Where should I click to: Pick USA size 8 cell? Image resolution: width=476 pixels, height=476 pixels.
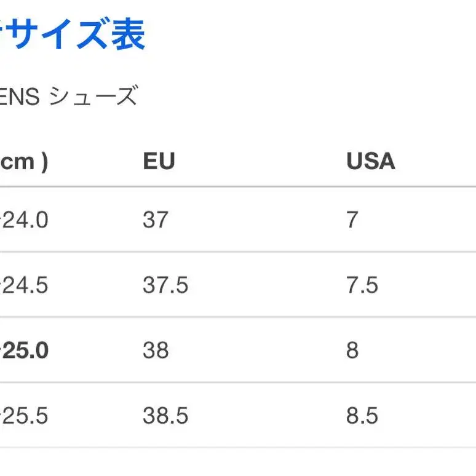point(352,351)
